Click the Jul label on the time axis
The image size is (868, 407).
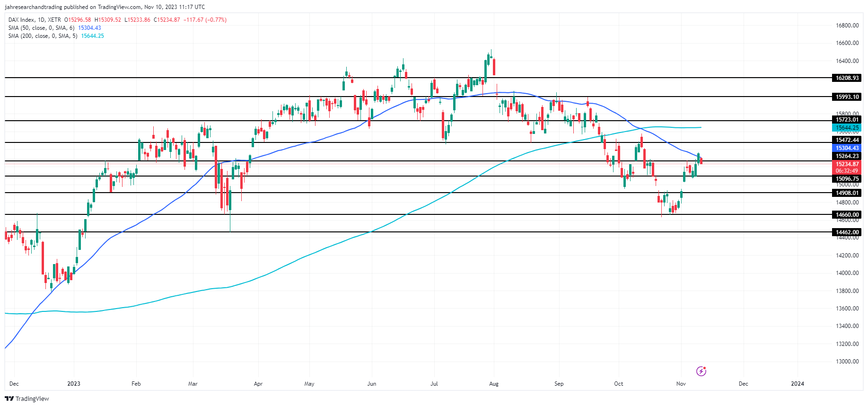pos(434,384)
